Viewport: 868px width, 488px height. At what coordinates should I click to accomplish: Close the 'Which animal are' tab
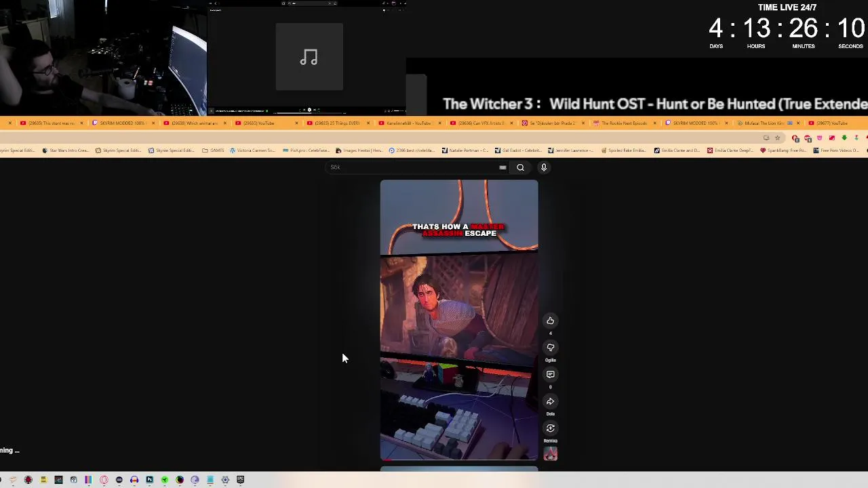[224, 123]
